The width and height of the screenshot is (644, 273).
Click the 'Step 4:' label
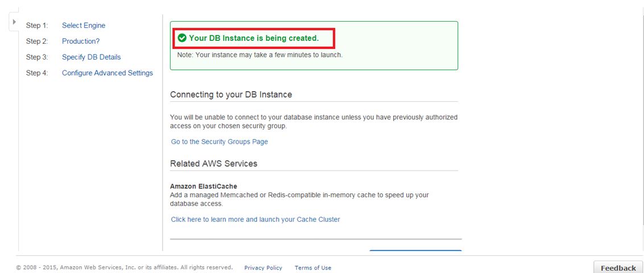tap(37, 73)
